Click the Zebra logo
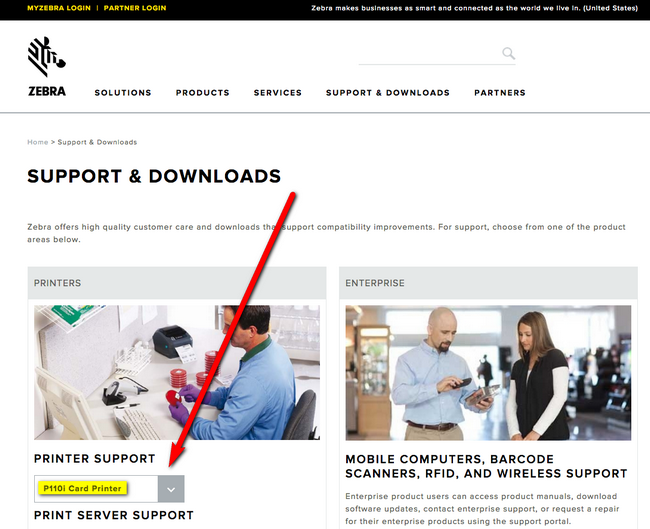This screenshot has width=650, height=529. click(46, 66)
